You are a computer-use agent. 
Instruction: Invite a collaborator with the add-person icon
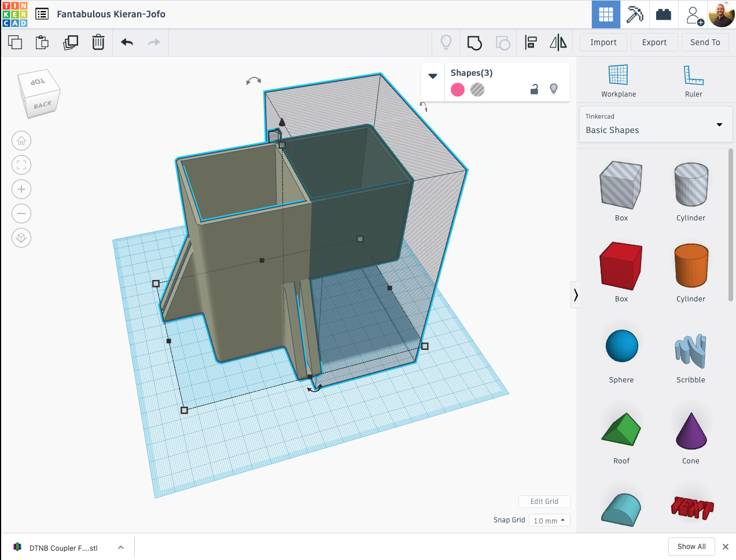pos(694,15)
